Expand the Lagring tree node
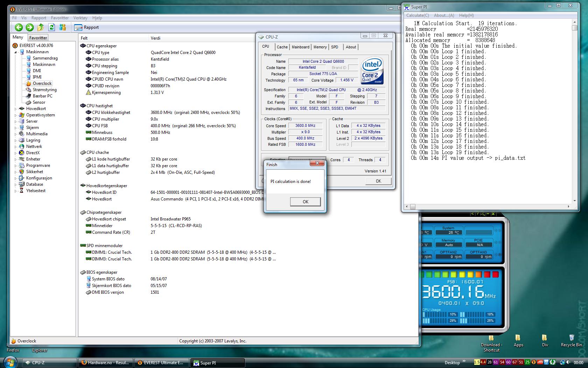Screen dimensions: 588x368 16,140
